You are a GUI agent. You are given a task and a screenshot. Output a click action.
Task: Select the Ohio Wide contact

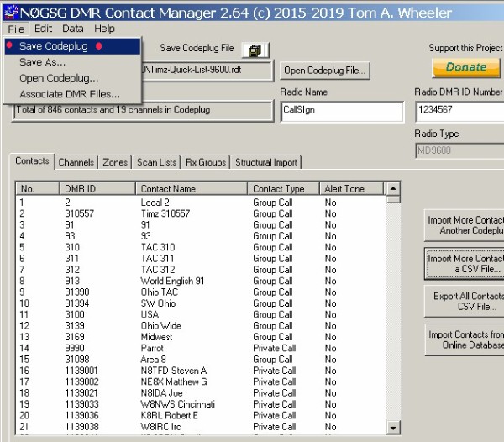(x=201, y=326)
